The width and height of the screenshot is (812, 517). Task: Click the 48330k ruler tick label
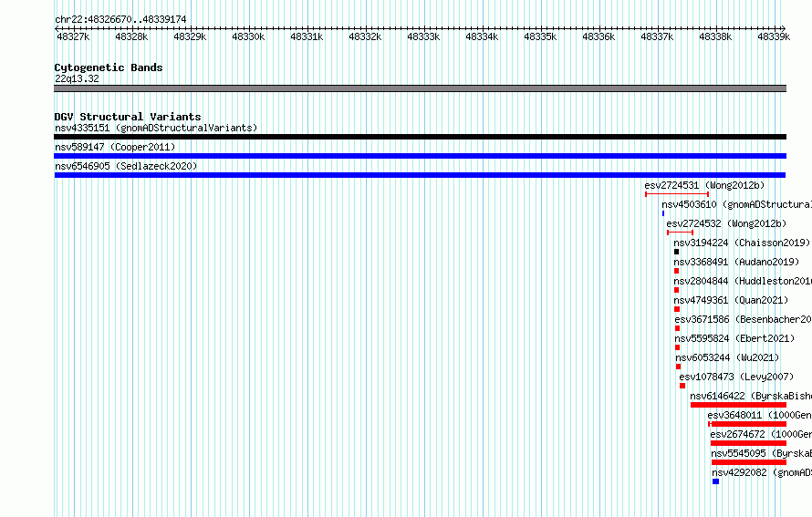coord(248,36)
